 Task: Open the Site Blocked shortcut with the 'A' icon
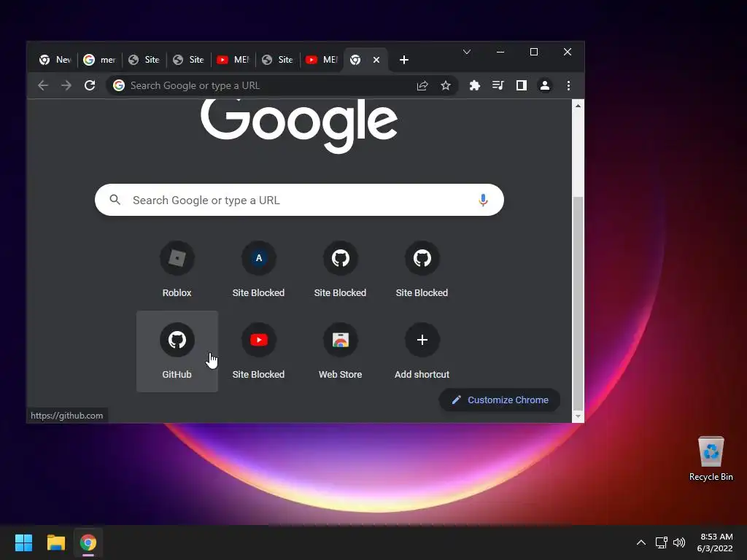pos(259,270)
